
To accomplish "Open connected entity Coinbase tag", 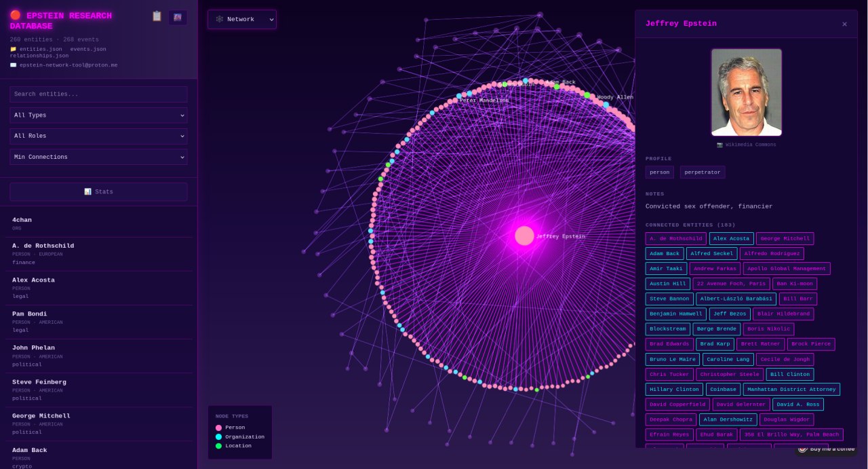I will 723,389.
